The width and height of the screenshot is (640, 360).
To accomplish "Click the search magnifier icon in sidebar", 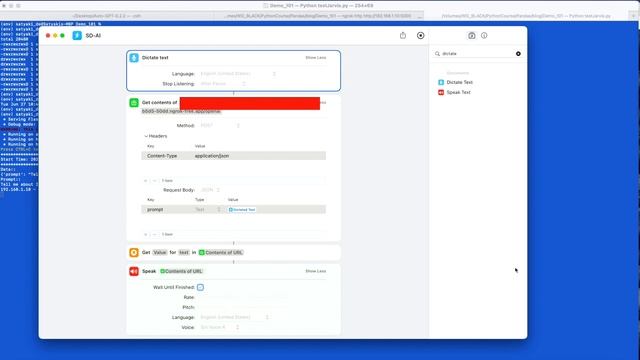I will [438, 53].
